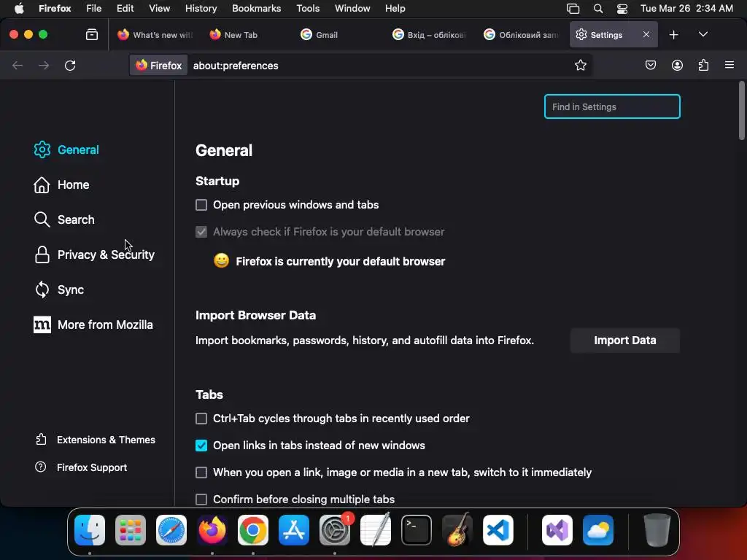The height and width of the screenshot is (560, 747).
Task: Close the Settings tab
Action: click(x=646, y=34)
